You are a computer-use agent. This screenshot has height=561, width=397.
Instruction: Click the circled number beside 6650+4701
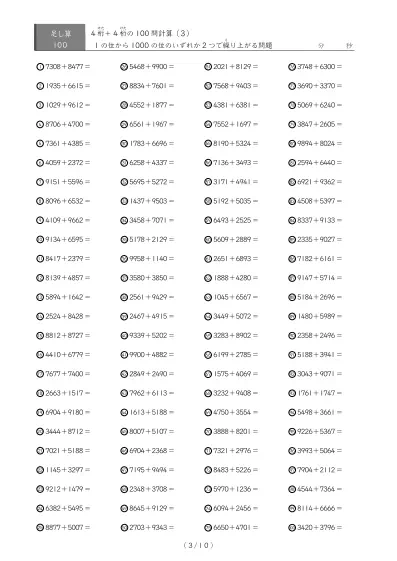208,527
